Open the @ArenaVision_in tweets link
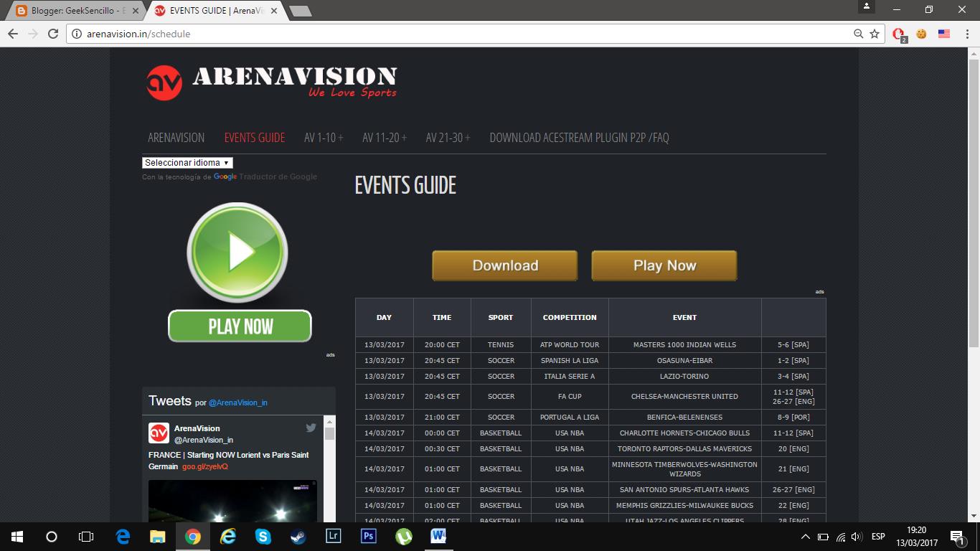 click(238, 402)
